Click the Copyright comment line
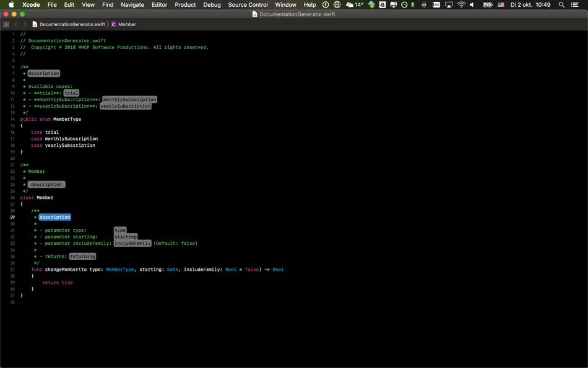This screenshot has height=368, width=588. click(x=115, y=47)
